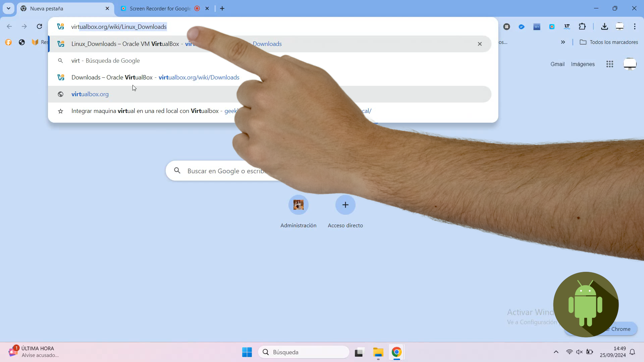
Task: Open the Extensions puzzle menu
Action: [x=582, y=26]
